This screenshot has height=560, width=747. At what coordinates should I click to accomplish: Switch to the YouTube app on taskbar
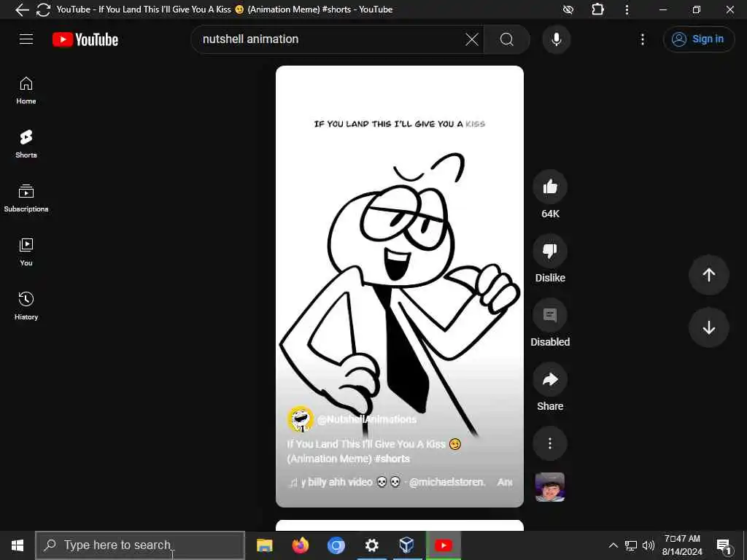click(x=443, y=545)
